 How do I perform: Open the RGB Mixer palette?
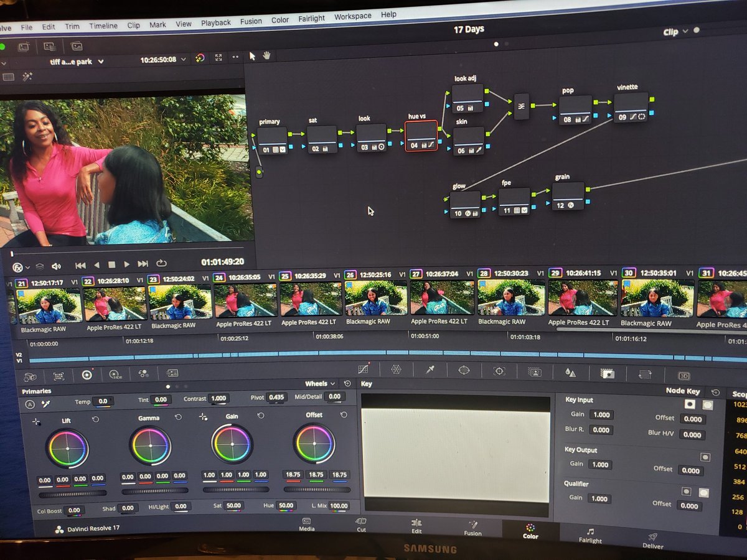(144, 374)
